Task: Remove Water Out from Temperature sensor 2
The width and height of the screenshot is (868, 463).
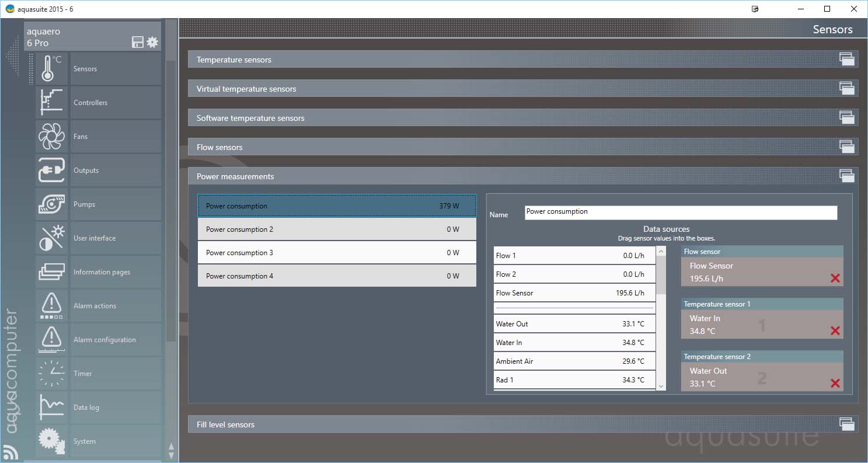Action: [835, 384]
